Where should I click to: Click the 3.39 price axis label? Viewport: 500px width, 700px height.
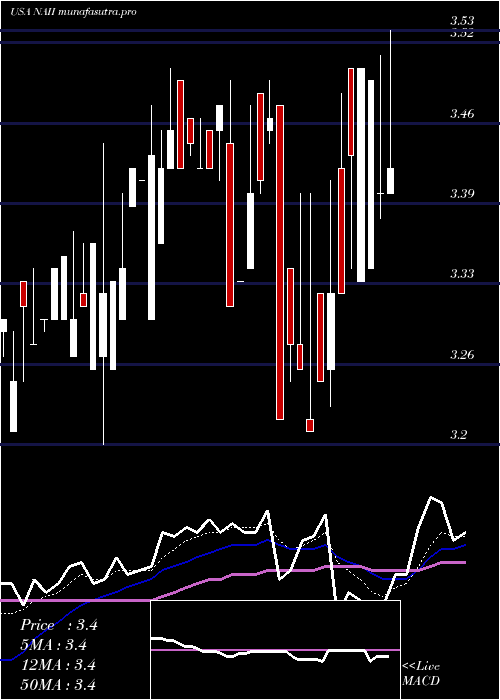point(462,193)
